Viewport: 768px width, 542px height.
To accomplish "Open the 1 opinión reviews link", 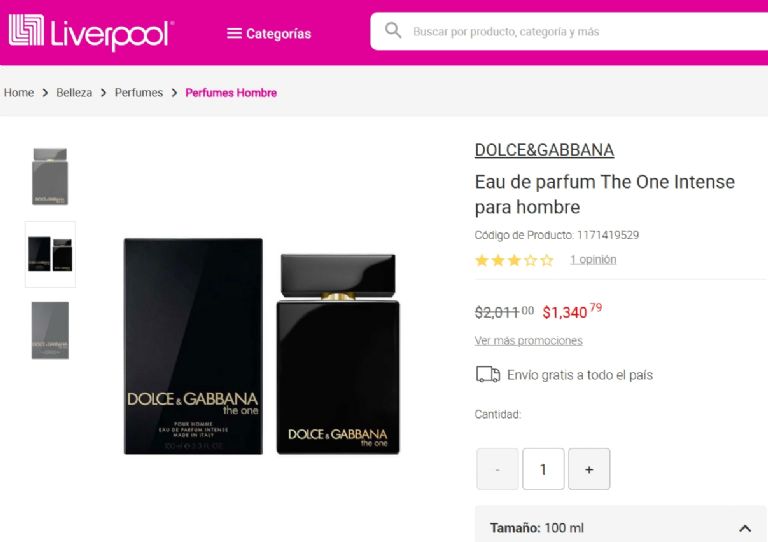I will 593,259.
